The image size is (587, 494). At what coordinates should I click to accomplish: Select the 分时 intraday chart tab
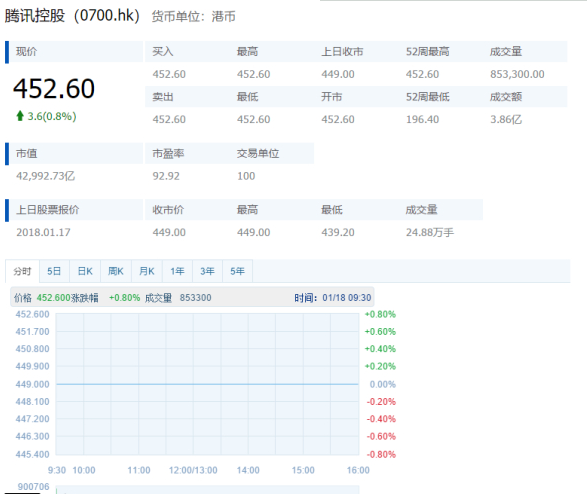(22, 271)
